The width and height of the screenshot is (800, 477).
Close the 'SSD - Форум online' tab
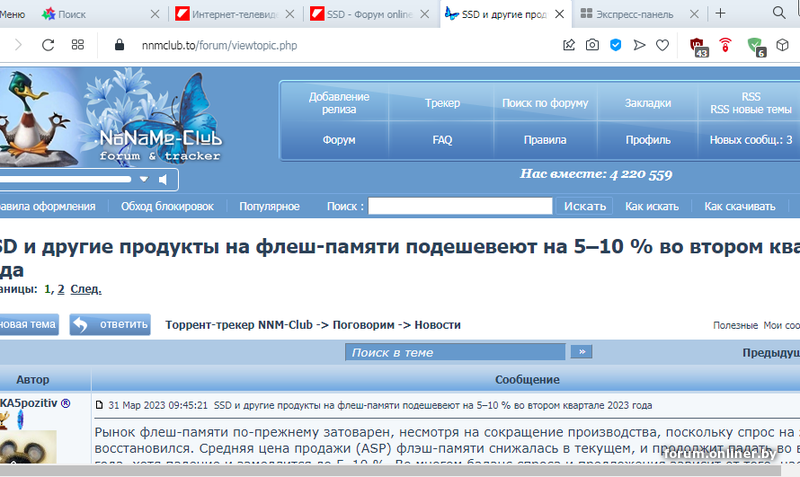coord(424,14)
